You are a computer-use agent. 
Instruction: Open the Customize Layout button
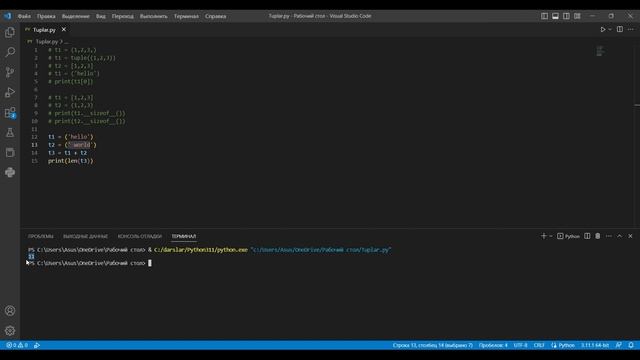(x=577, y=16)
